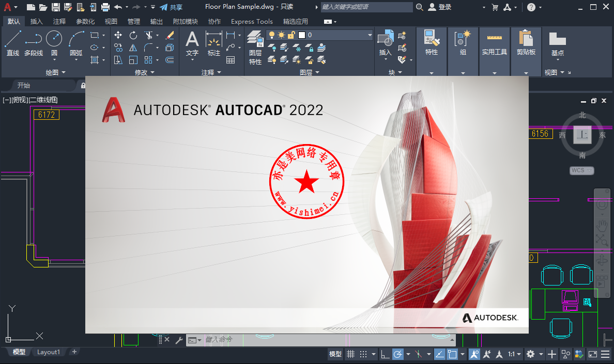This screenshot has width=614, height=364.
Task: Insert a table with the Table icon
Action: 231,60
